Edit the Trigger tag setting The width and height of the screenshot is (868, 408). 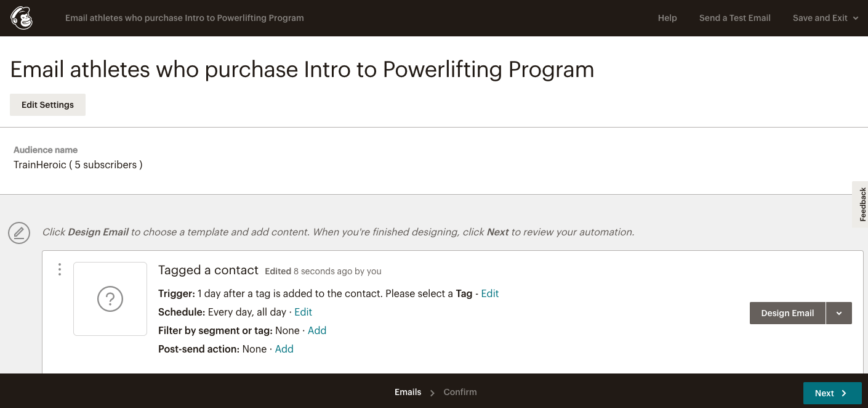[x=490, y=293]
